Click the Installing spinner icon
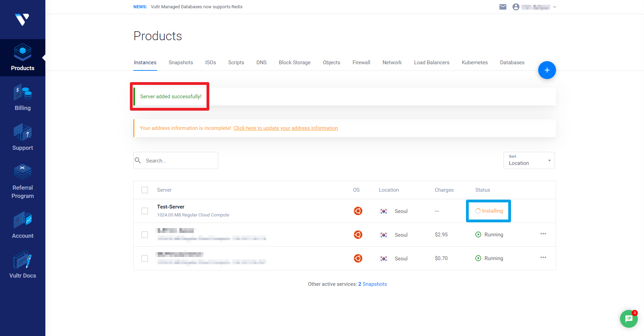The height and width of the screenshot is (336, 644). [478, 211]
